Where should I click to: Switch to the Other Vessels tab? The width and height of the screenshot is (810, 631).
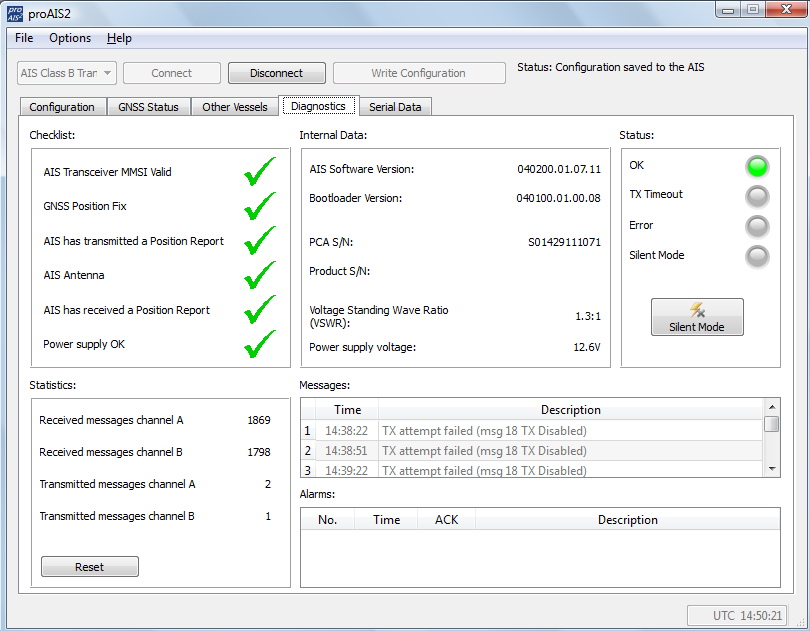pyautogui.click(x=235, y=107)
